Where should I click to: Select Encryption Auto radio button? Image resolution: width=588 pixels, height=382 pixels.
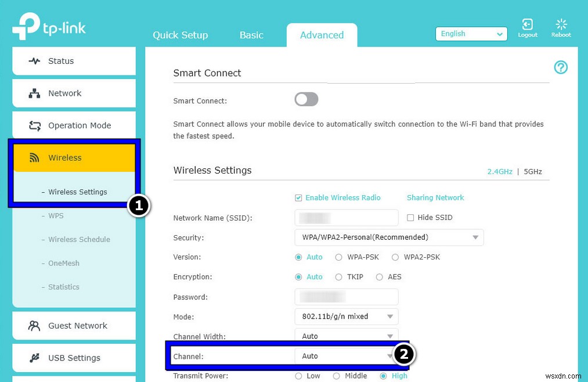click(298, 277)
